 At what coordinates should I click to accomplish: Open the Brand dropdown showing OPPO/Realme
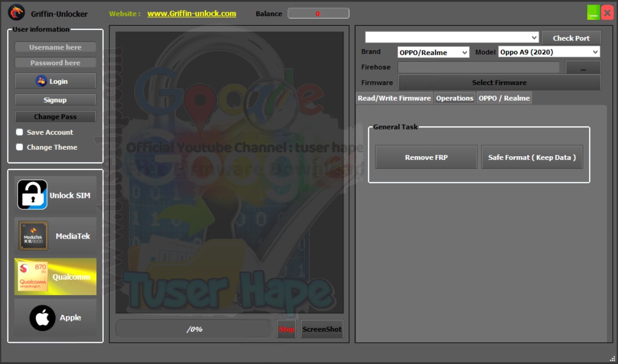tap(433, 52)
